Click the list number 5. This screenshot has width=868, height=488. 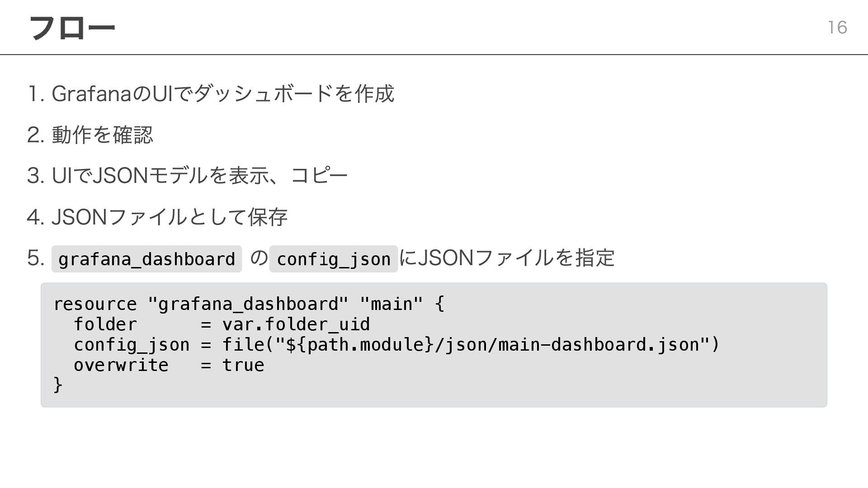pos(35,258)
